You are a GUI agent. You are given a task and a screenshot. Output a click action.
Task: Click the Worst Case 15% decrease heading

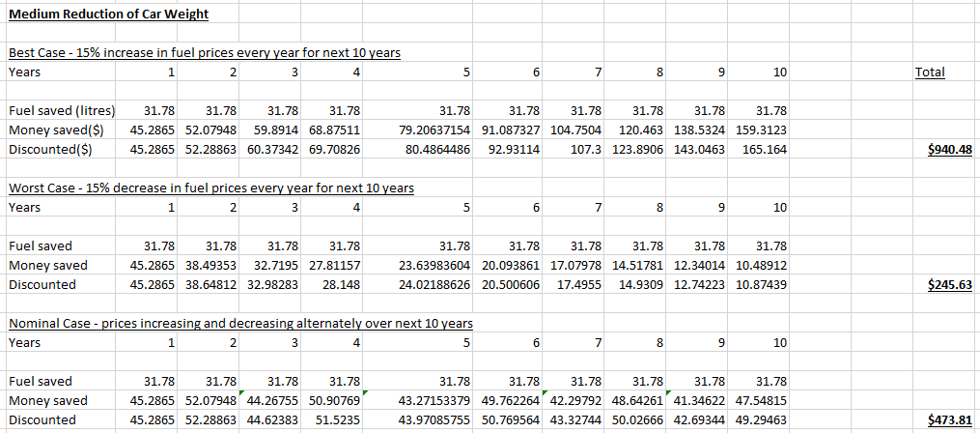pos(210,188)
